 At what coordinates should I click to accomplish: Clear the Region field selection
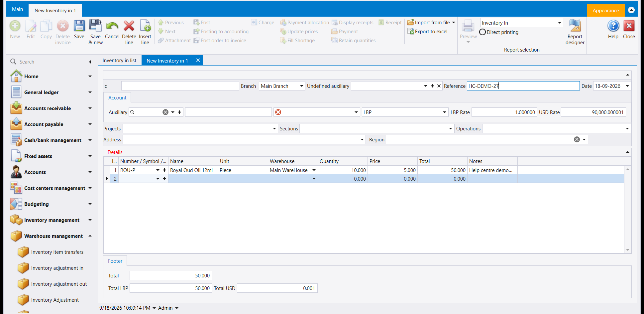coord(577,140)
